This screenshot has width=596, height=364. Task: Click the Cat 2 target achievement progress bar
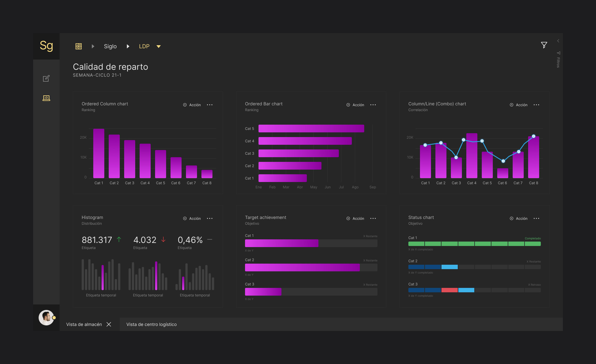[x=311, y=267]
